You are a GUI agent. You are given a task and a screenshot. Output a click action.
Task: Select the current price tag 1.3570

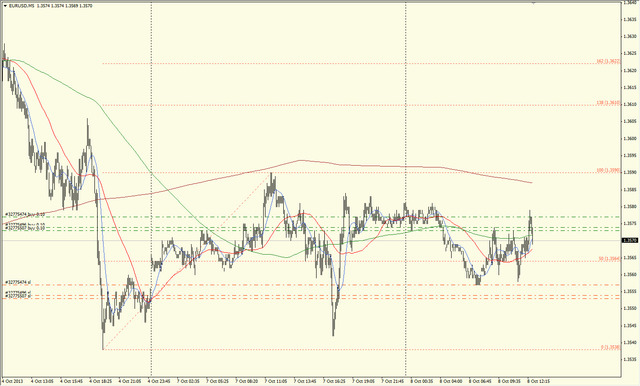pyautogui.click(x=631, y=240)
